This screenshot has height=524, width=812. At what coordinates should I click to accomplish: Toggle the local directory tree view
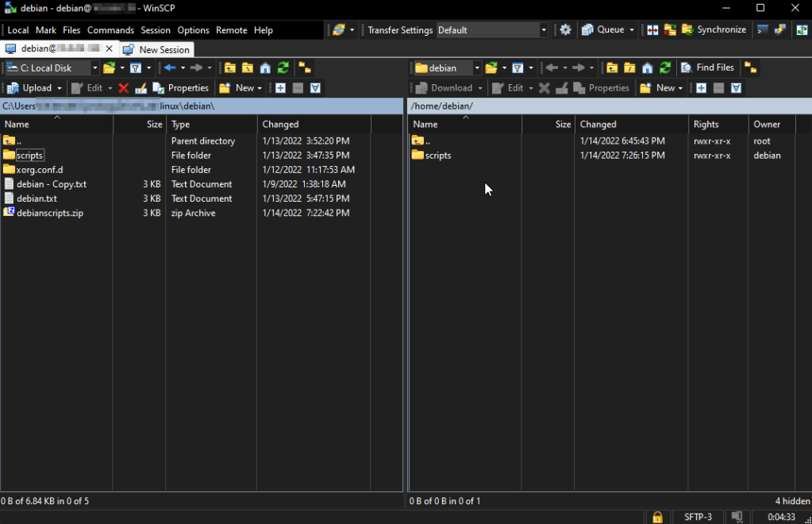pos(305,68)
